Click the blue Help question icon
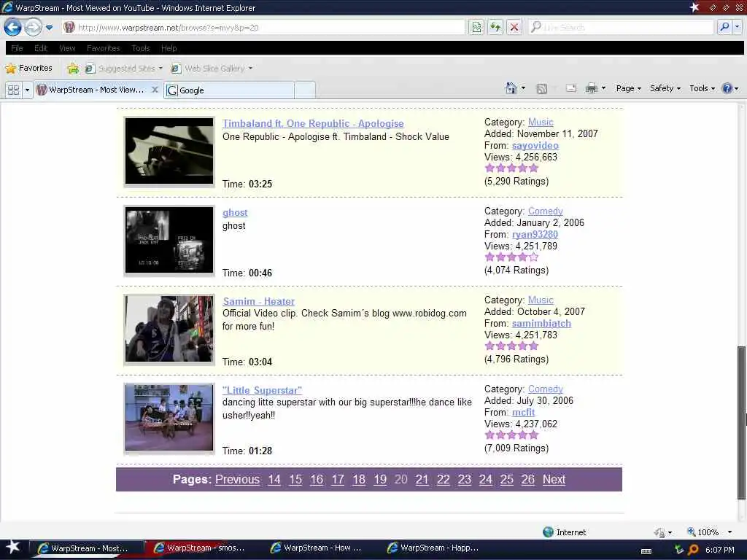Viewport: 747px width, 560px height. (x=727, y=88)
